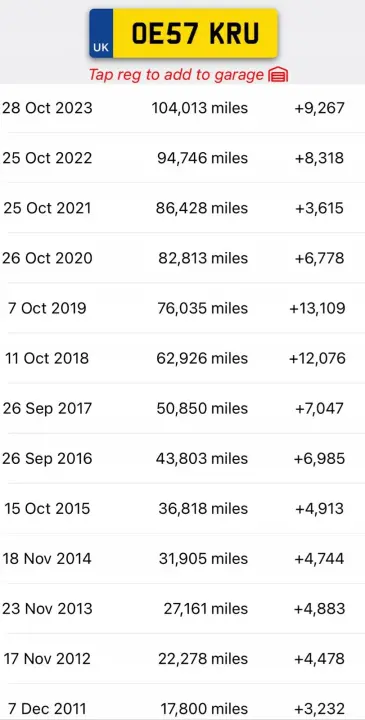Tap the +6,778 mileage increase
365x720 pixels.
(x=319, y=258)
